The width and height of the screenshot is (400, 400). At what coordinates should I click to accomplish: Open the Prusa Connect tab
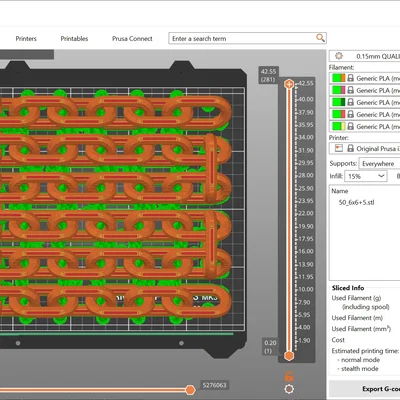[x=132, y=38]
